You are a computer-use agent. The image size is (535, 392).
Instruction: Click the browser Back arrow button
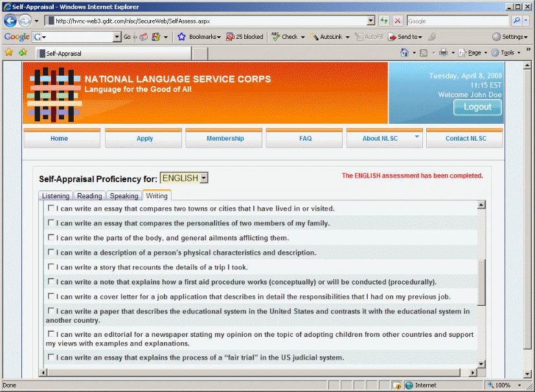(x=11, y=21)
